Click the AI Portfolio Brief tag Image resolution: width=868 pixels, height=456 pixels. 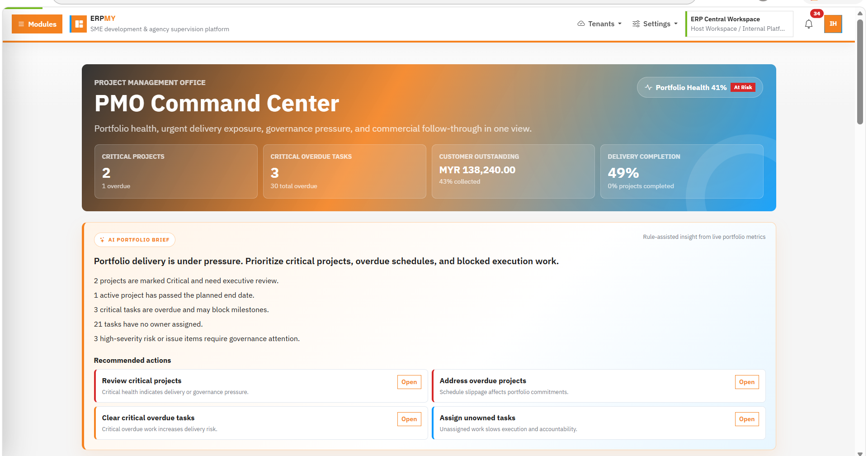(135, 240)
